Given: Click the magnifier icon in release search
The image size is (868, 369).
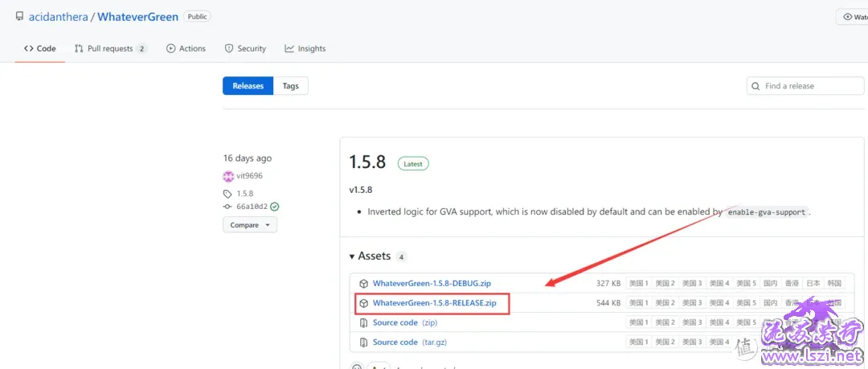Looking at the screenshot, I should point(756,86).
